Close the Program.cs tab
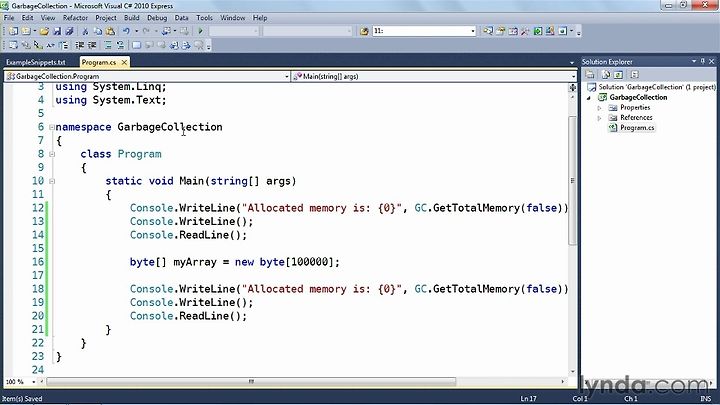The width and height of the screenshot is (720, 405). click(124, 62)
